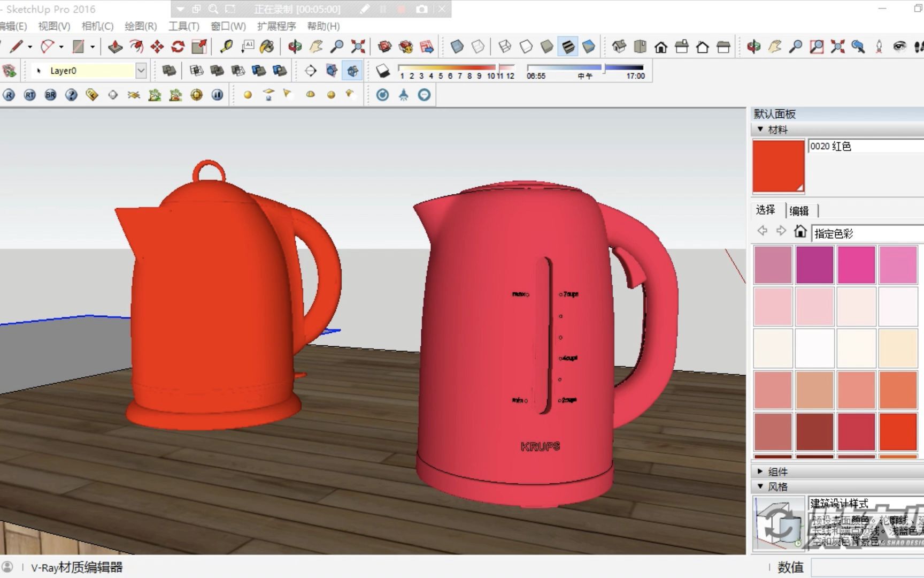Go to Previous camera view
Image resolution: width=924 pixels, height=578 pixels.
pos(858,47)
